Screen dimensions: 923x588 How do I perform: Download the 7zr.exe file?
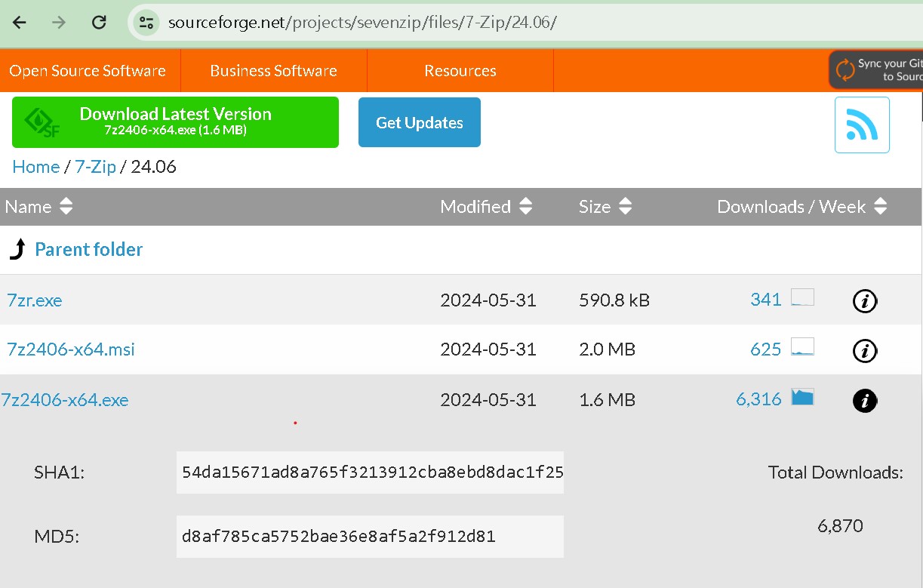tap(35, 300)
